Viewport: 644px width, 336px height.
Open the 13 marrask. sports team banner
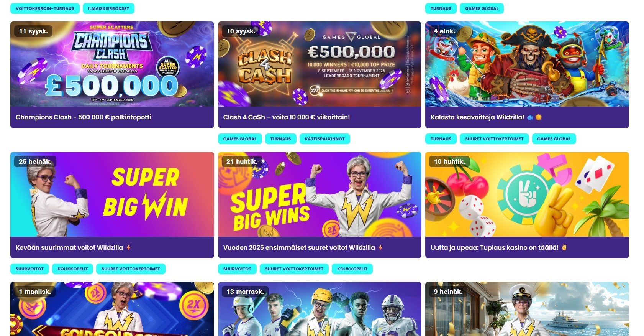tap(320, 309)
